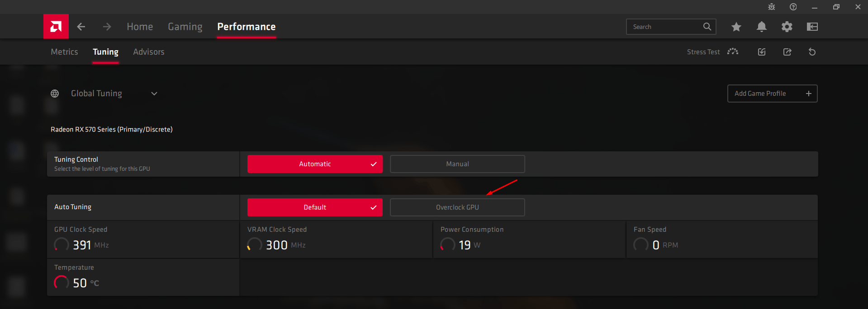Click the 391 MHz value
Image resolution: width=868 pixels, height=309 pixels.
91,245
